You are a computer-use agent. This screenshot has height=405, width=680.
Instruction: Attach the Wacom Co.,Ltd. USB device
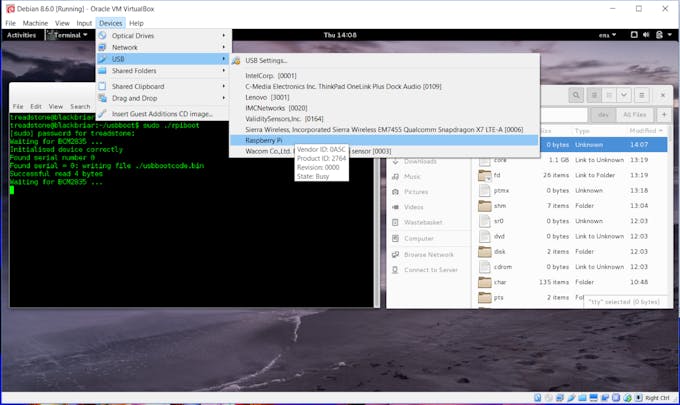tap(384, 151)
